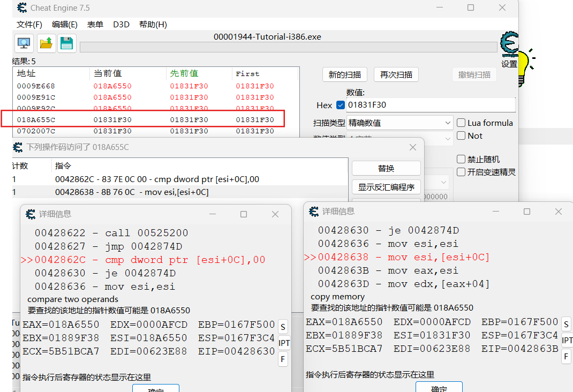Expand the 扫描类型 dropdown showing 精确数值

tap(400, 123)
